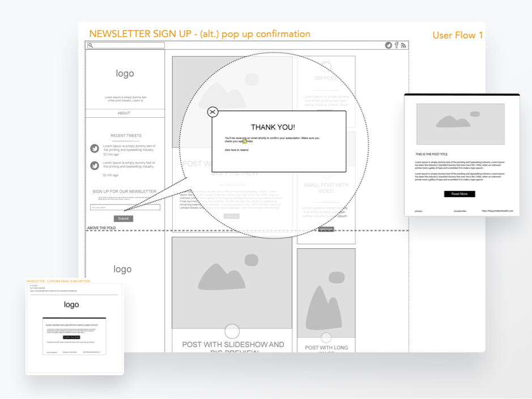Click the long image post placeholder

tap(326, 293)
